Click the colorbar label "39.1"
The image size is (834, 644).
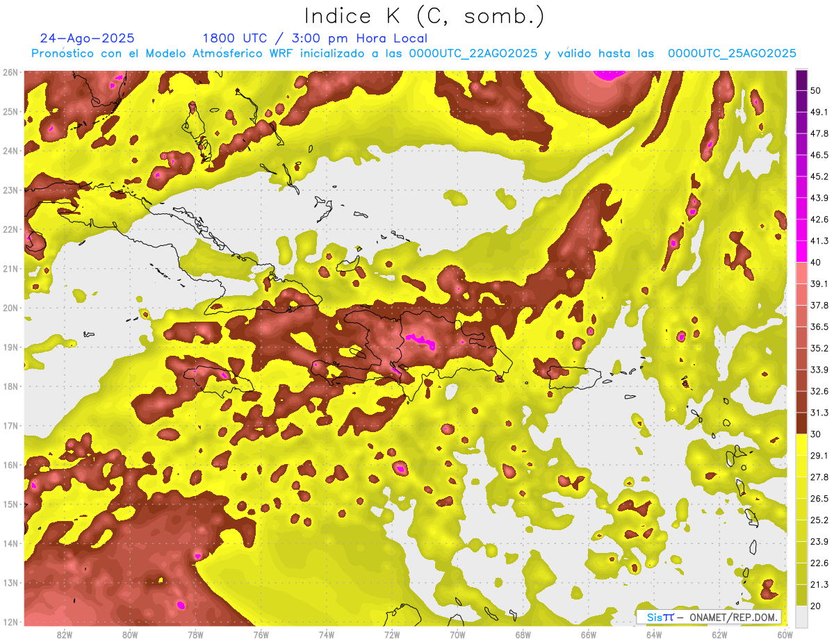(x=819, y=283)
